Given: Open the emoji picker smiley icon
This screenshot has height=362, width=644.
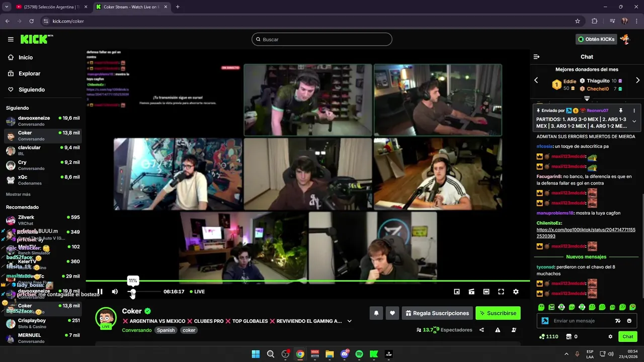Looking at the screenshot, I should coord(629,321).
